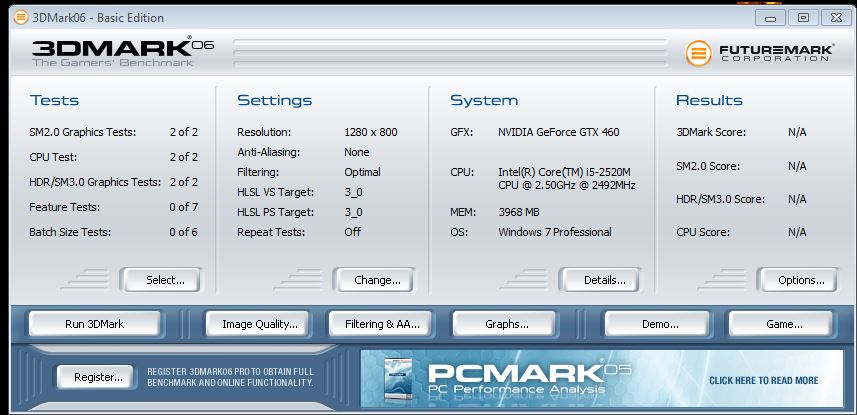Image resolution: width=857 pixels, height=415 pixels.
Task: Click the Settings section heading
Action: click(274, 101)
